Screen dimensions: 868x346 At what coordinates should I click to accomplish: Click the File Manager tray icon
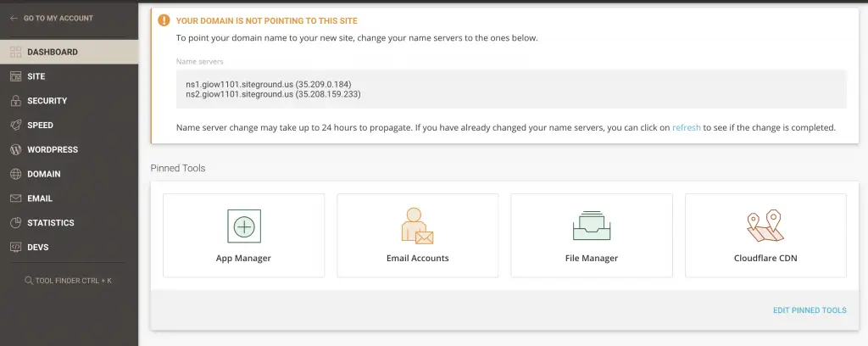pyautogui.click(x=591, y=226)
